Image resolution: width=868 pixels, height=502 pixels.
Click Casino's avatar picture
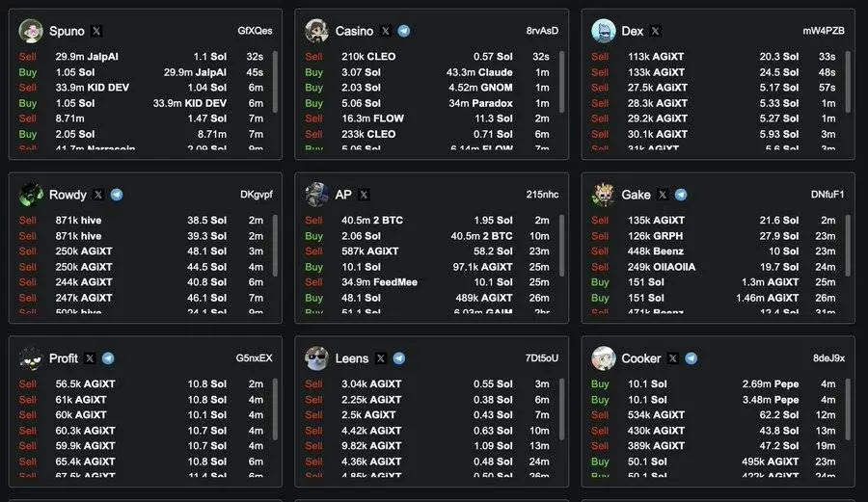[x=316, y=31]
